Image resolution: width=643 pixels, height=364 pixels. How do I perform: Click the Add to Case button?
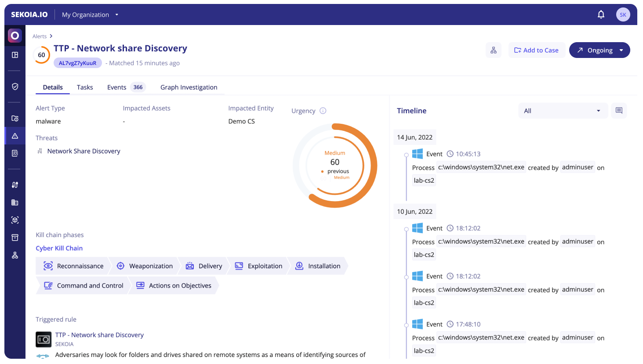pos(536,50)
